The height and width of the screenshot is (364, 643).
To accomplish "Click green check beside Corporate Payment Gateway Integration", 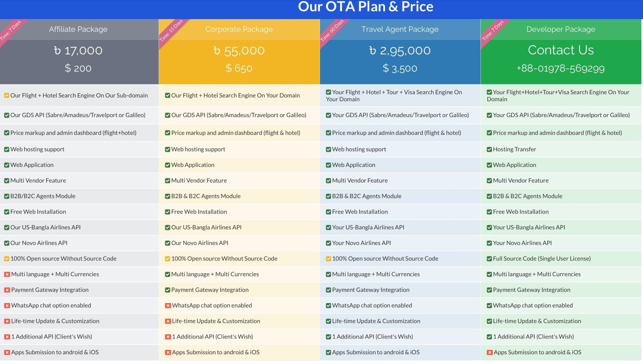I will (168, 290).
